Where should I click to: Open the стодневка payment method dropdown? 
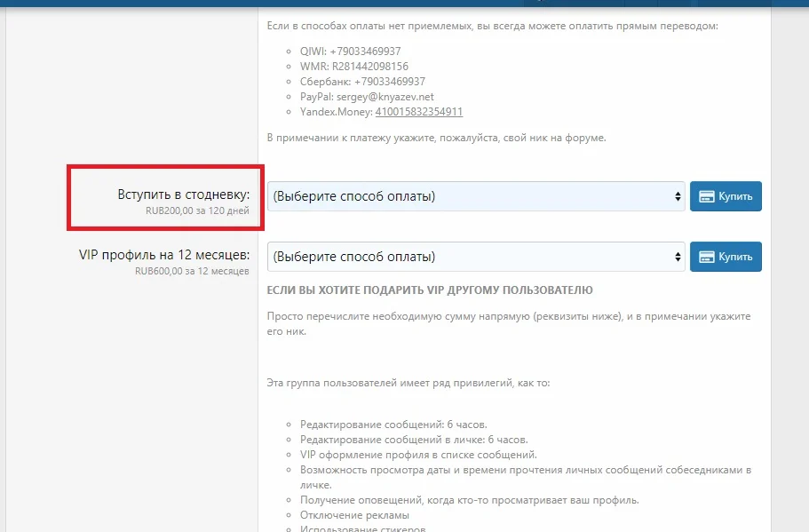(x=471, y=195)
